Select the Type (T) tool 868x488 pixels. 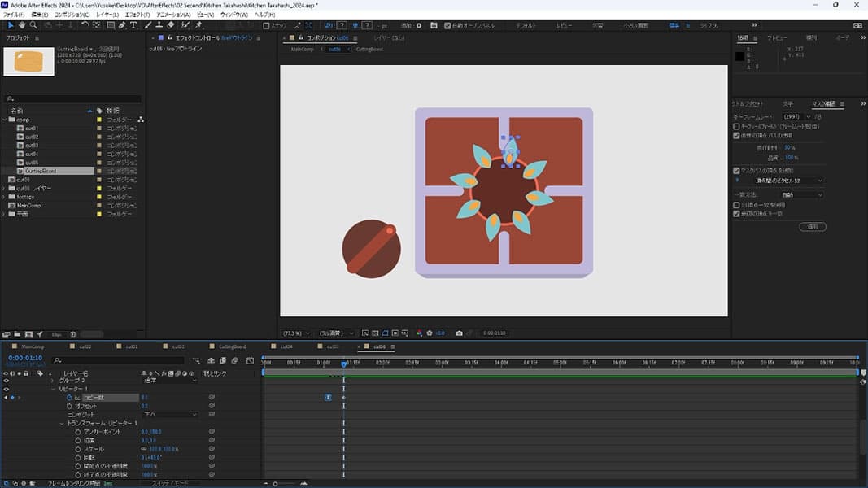[x=133, y=25]
